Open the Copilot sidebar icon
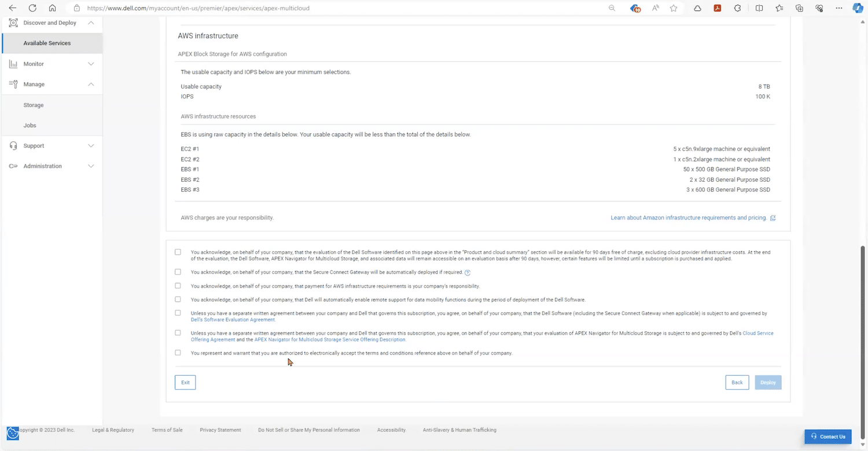Image resolution: width=868 pixels, height=451 pixels. 858,8
